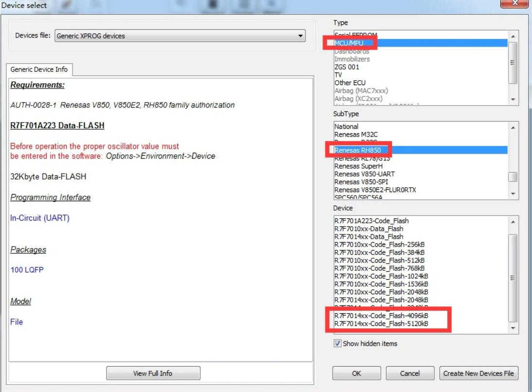532x392 pixels.
Task: Click Type list scroll up arrow
Action: [x=513, y=36]
